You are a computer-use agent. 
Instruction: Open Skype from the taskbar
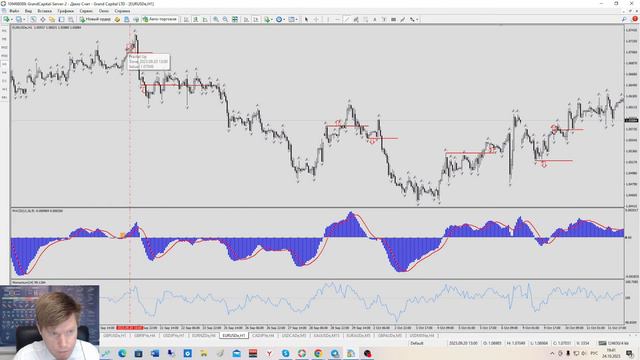click(x=285, y=353)
